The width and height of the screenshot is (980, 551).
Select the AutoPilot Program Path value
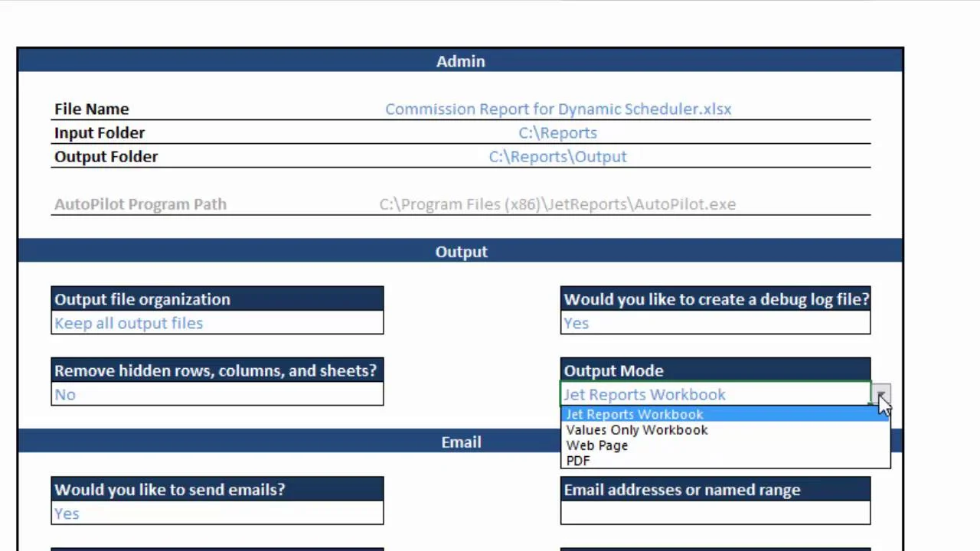[x=557, y=204]
